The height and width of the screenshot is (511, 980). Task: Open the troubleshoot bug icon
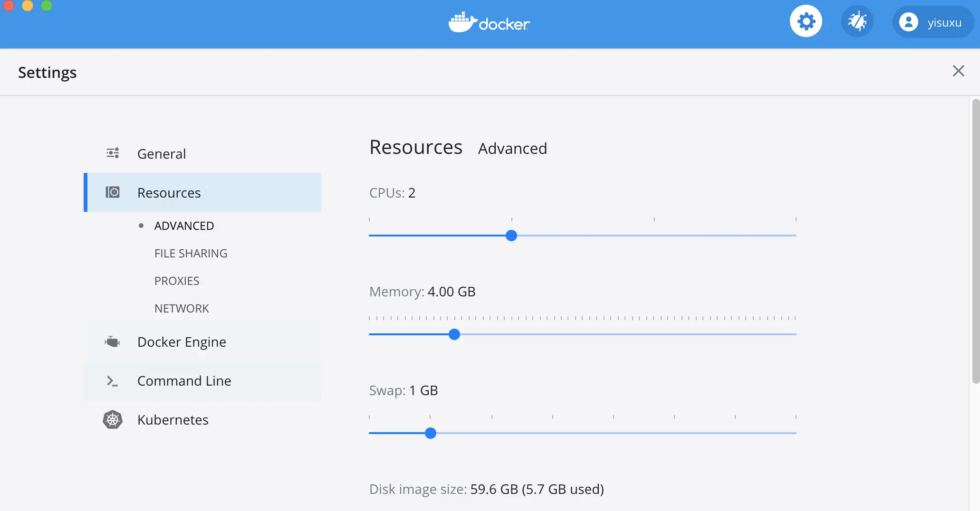pos(857,22)
